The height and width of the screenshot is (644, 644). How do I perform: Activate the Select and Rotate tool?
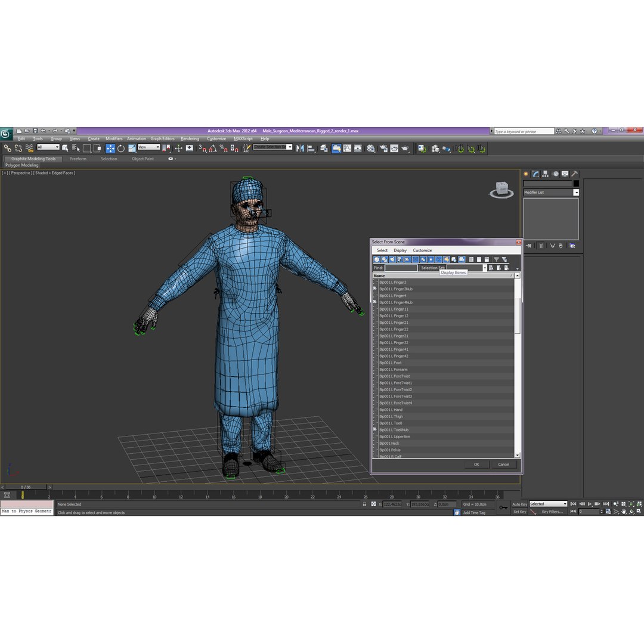(x=120, y=148)
